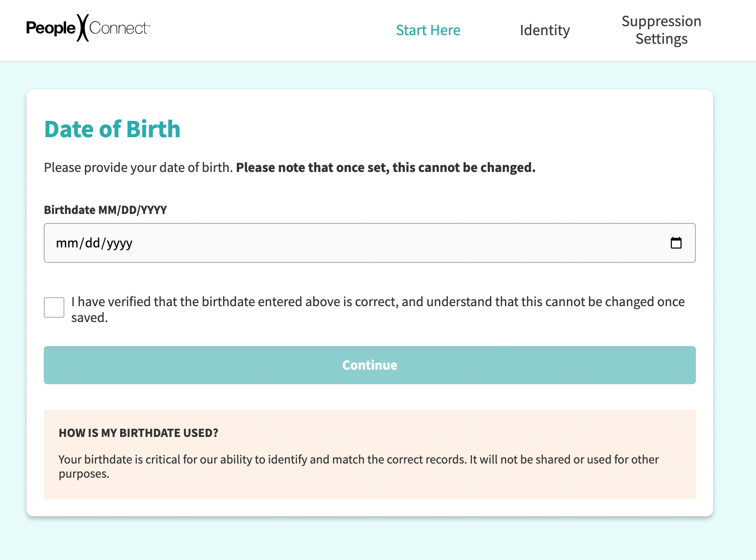Open the calendar date picker icon
Screen dimensions: 756x560
[676, 243]
